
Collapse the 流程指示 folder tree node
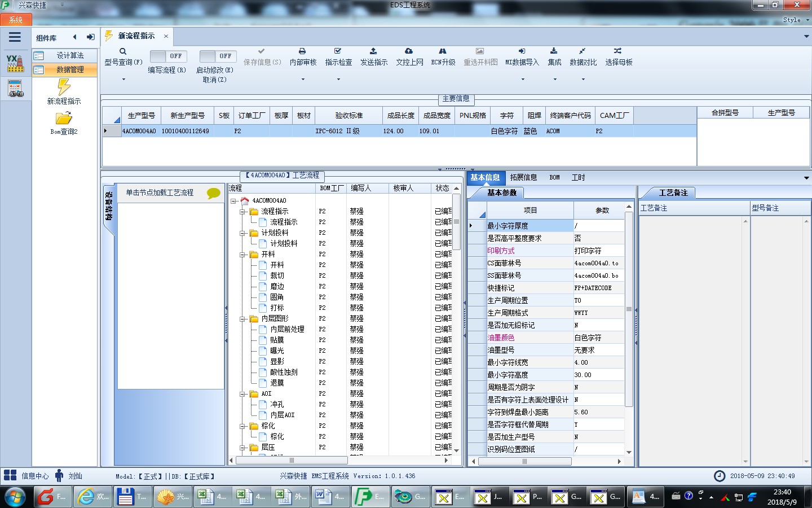point(242,212)
